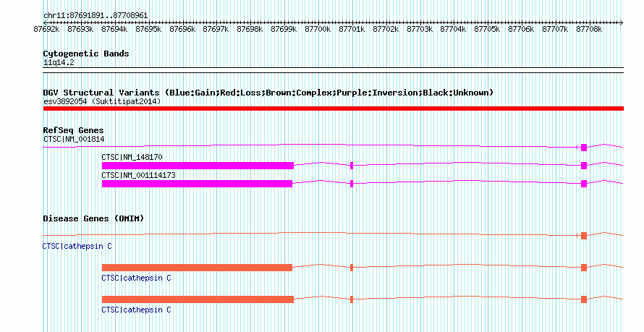644x332 pixels.
Task: Click the small orange exon of top OMIM transcript
Action: tap(584, 236)
